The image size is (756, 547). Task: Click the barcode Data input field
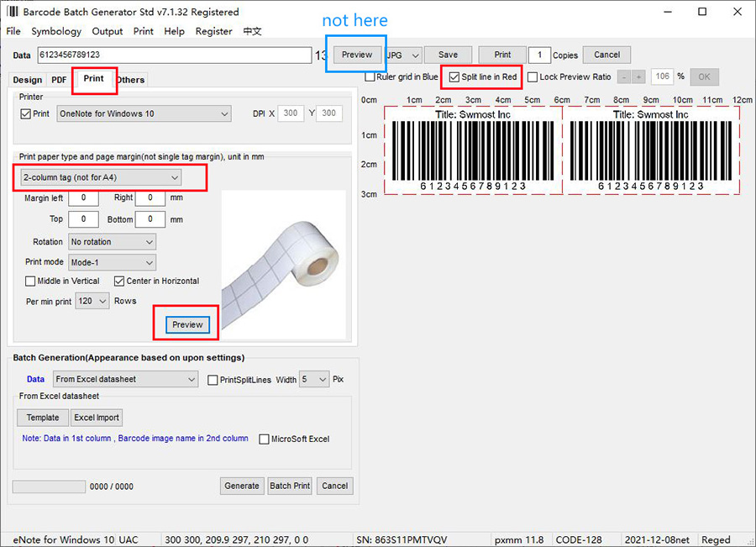pos(174,55)
